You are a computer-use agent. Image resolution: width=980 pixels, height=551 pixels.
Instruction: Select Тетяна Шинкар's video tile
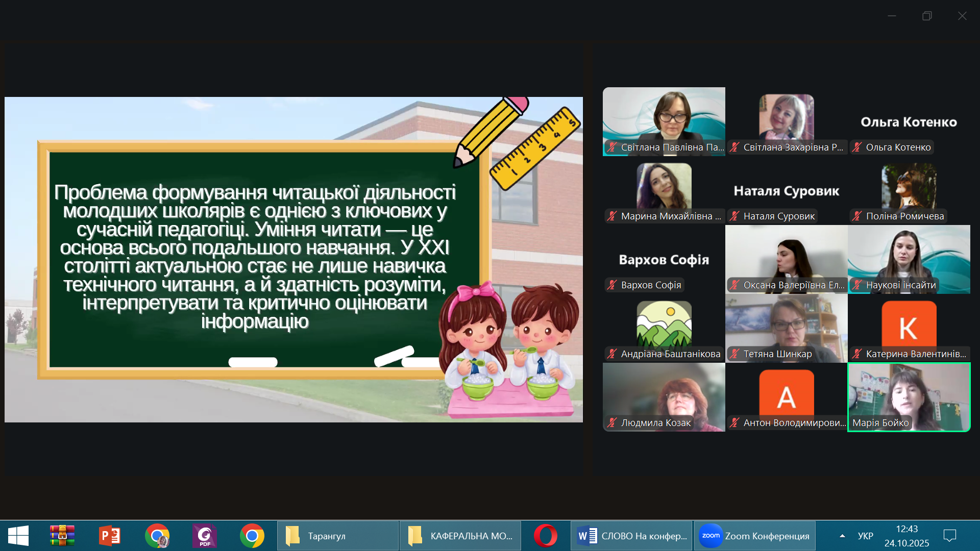point(787,328)
